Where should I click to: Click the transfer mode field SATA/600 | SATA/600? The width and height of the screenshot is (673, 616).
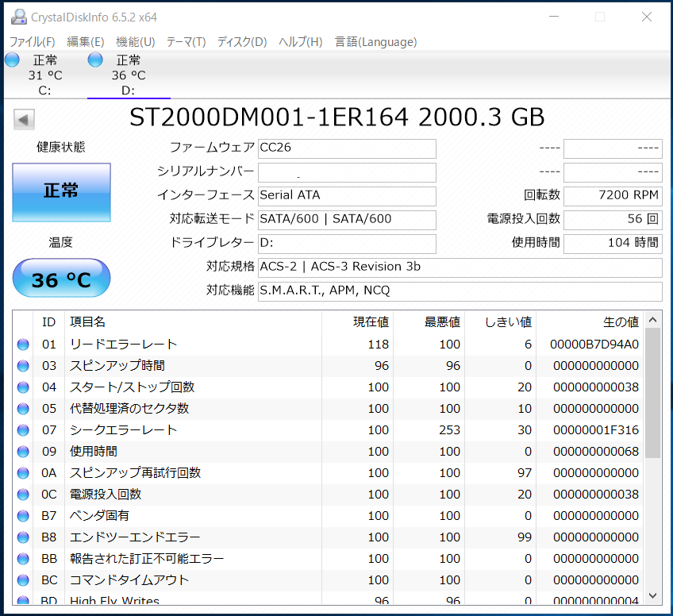(x=347, y=220)
